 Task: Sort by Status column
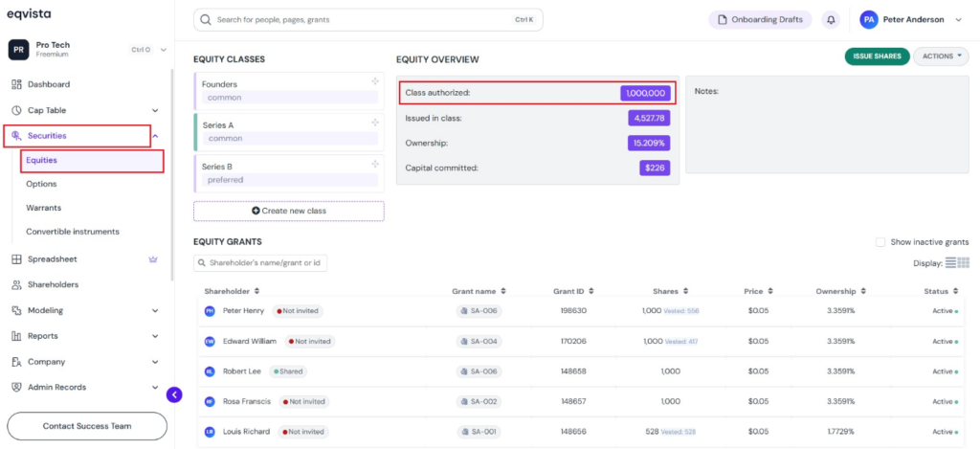point(942,291)
